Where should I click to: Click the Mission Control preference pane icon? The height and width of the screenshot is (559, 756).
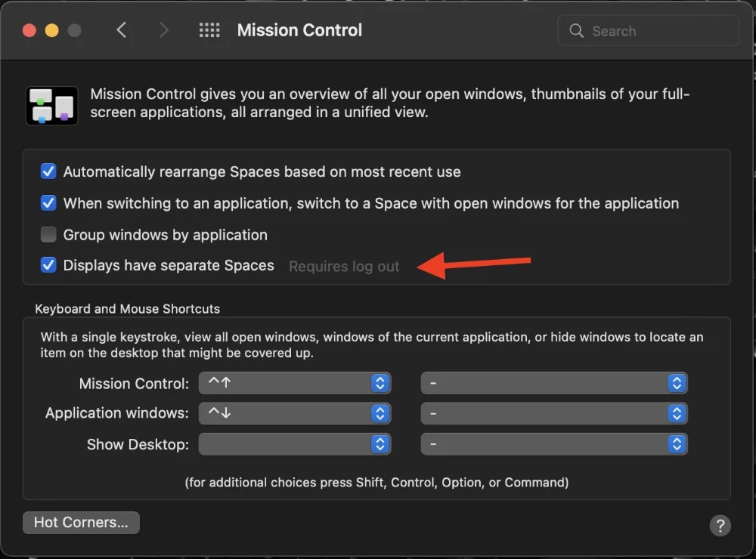(51, 105)
